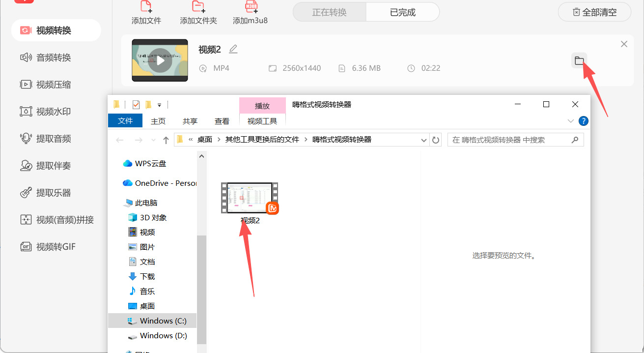Open Explorer help question mark
The height and width of the screenshot is (353, 644).
point(584,121)
